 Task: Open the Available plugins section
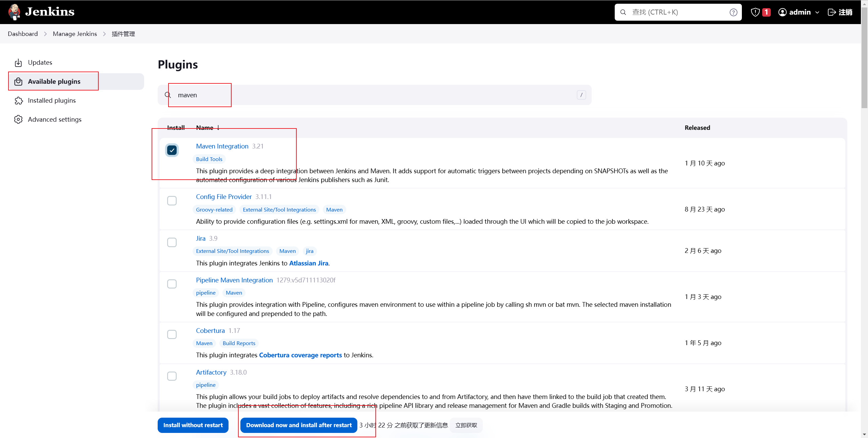click(x=76, y=81)
